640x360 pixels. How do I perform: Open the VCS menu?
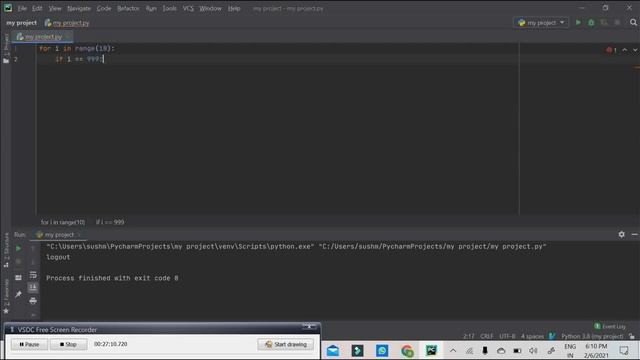(188, 8)
